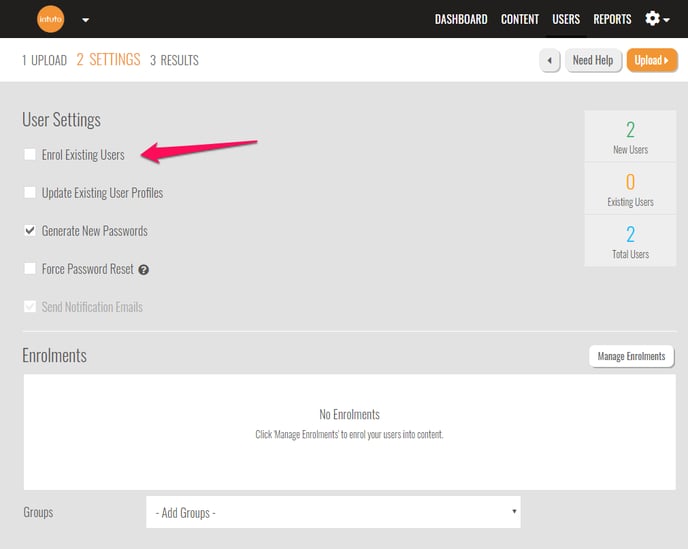Untick Generate New Passwords checkbox

pyautogui.click(x=30, y=230)
